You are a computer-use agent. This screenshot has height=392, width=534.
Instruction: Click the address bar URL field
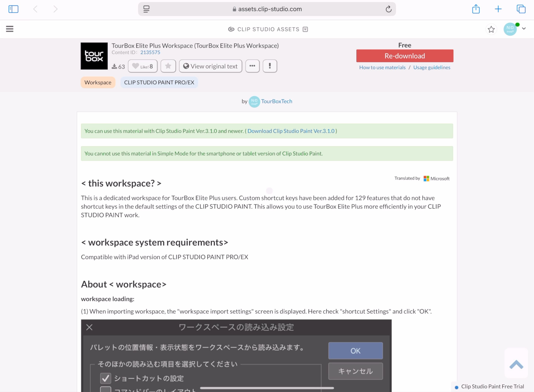[x=267, y=9]
